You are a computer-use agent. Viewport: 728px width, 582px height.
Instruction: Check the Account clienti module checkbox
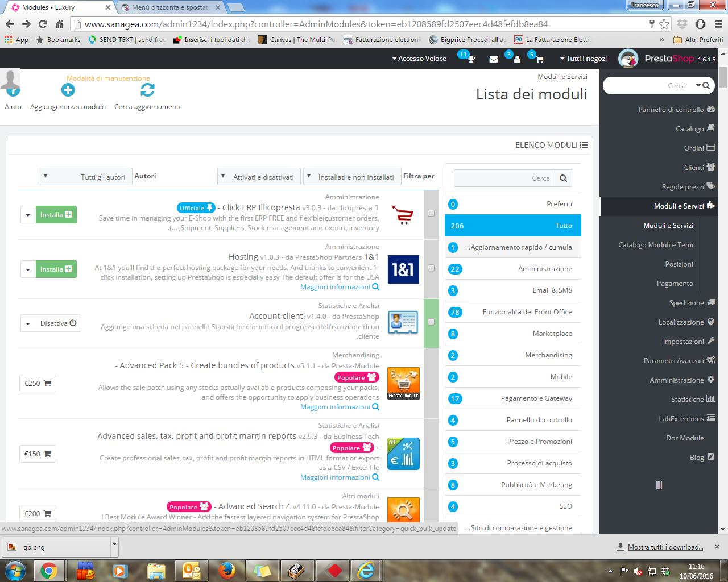pos(431,322)
